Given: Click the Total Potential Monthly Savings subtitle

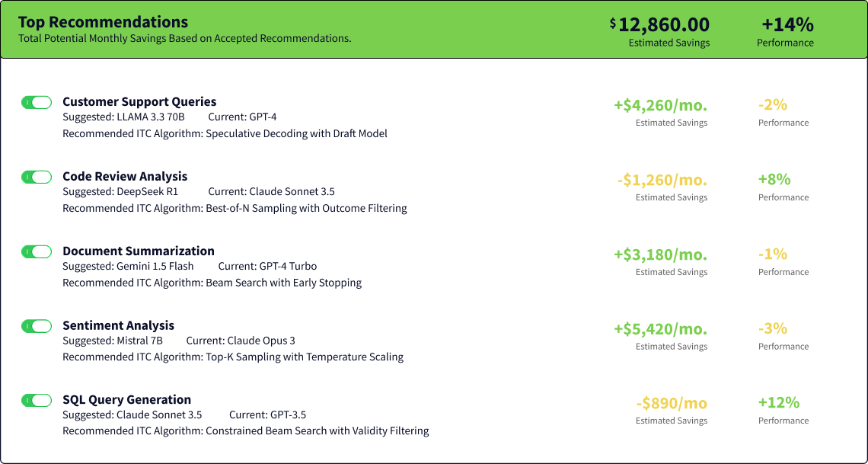Looking at the screenshot, I should click(x=185, y=39).
